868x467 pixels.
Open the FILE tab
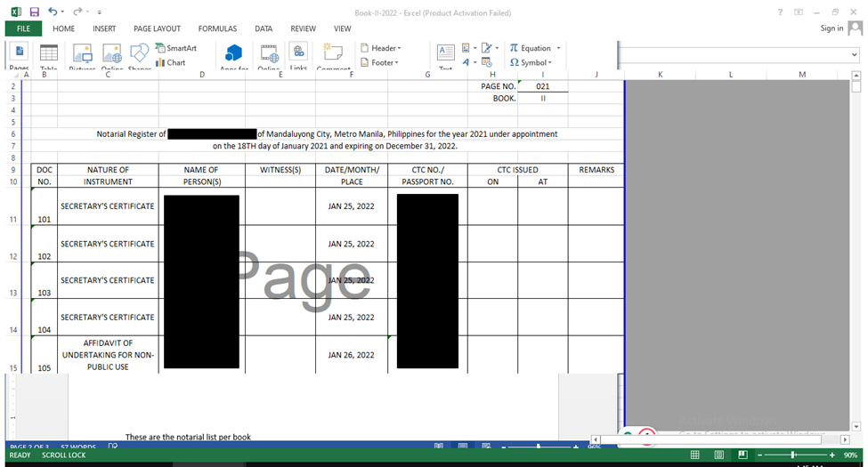pyautogui.click(x=23, y=28)
